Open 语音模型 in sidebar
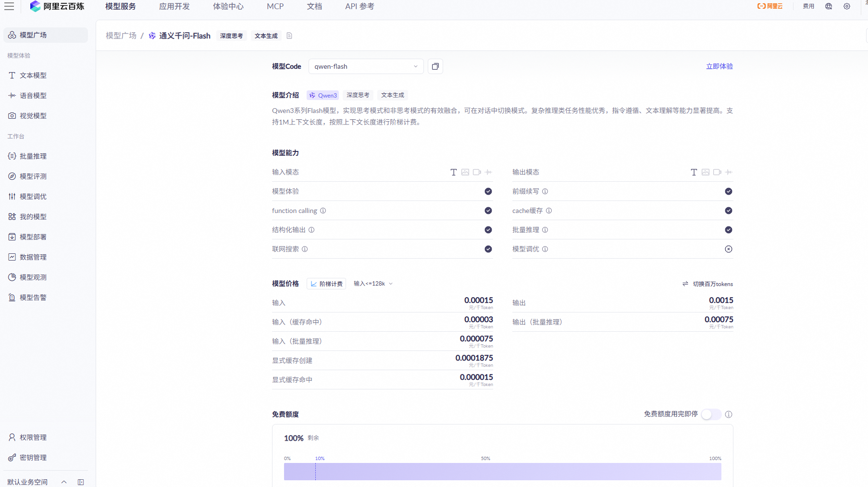Viewport: 868px width, 487px height. click(46, 96)
